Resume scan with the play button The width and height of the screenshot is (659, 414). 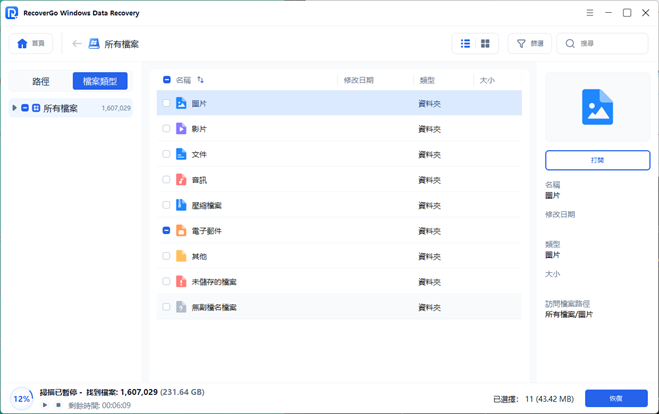click(x=45, y=405)
